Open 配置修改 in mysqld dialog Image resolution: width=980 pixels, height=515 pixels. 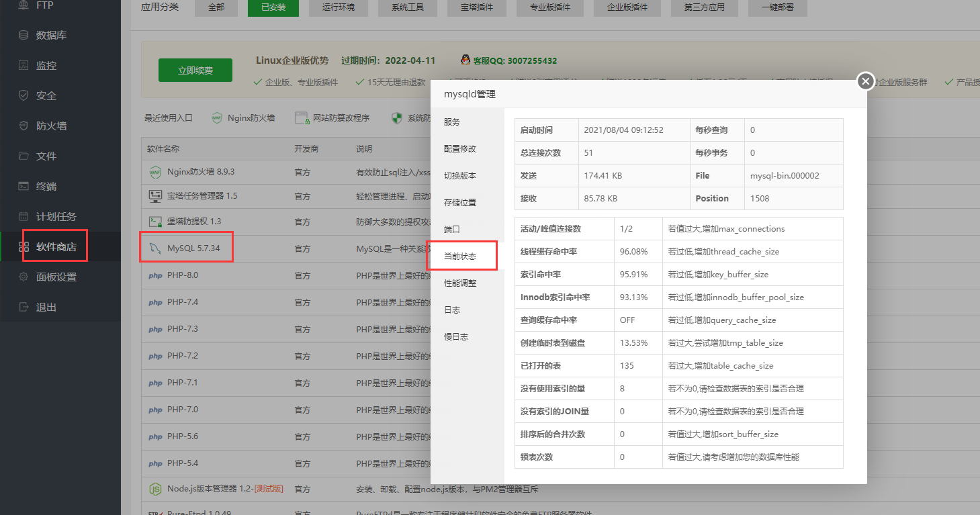point(467,149)
